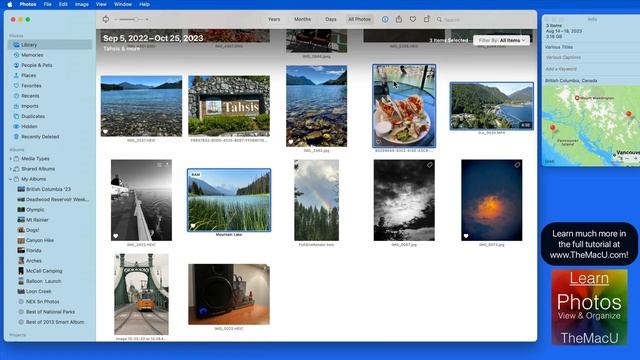
Task: Collapse the My Albums disclosure triangle
Action: [x=11, y=179]
